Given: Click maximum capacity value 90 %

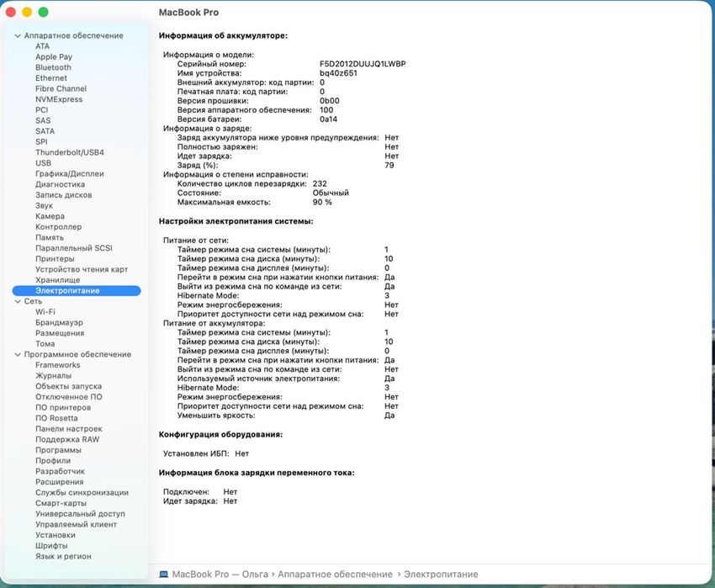Looking at the screenshot, I should point(322,202).
